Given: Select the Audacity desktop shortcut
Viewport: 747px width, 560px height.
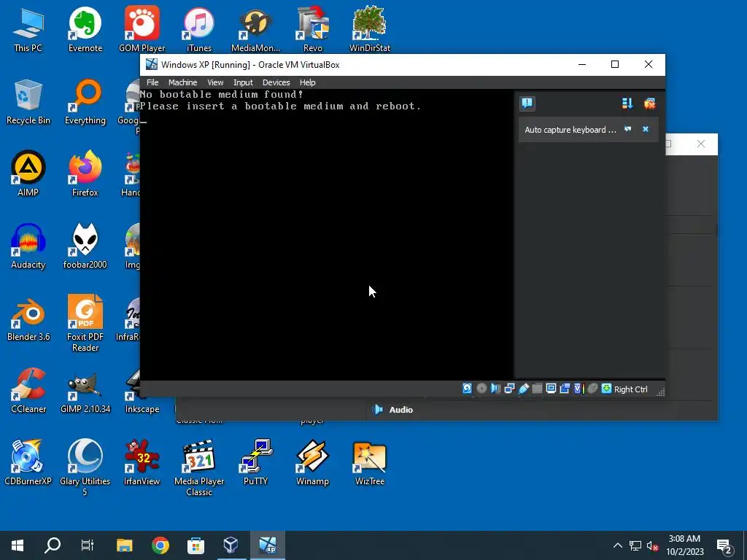Looking at the screenshot, I should point(28,246).
